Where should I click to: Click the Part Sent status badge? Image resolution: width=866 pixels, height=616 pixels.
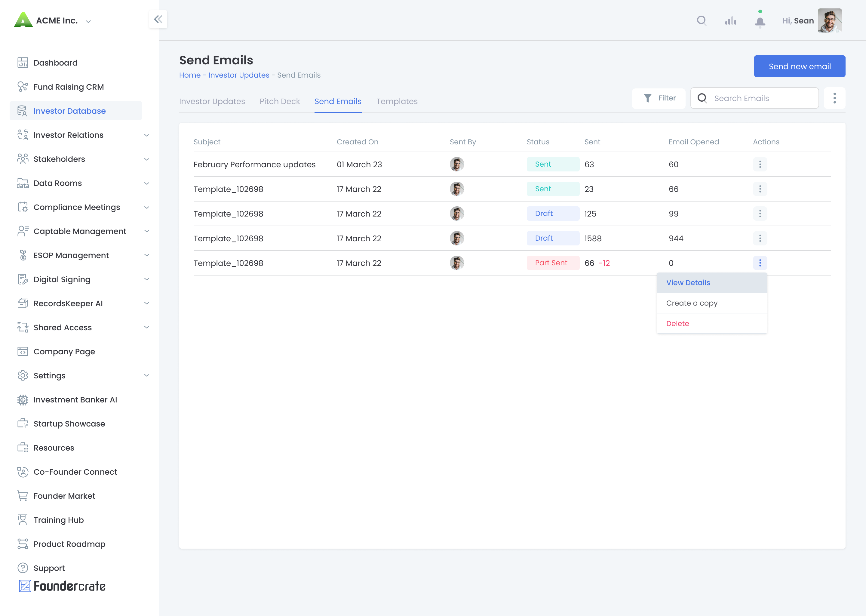click(553, 263)
